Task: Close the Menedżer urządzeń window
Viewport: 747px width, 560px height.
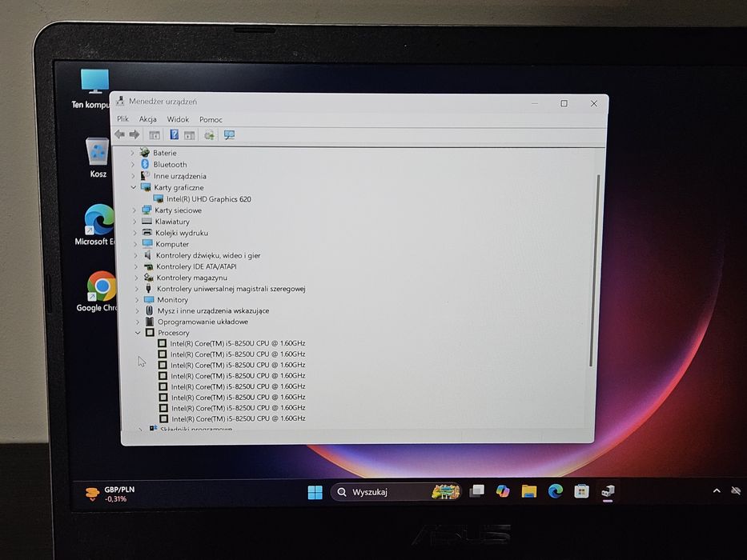Action: pos(593,103)
